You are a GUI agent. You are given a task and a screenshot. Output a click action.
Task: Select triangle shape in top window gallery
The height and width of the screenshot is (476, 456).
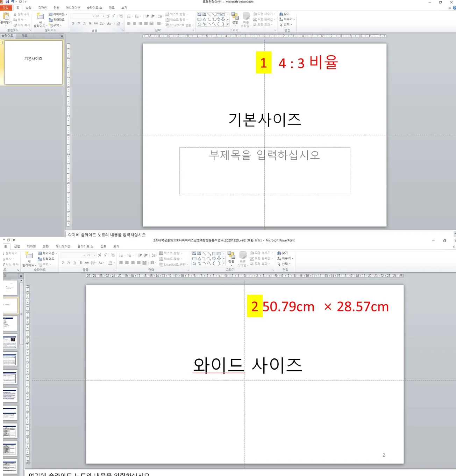[x=204, y=20]
